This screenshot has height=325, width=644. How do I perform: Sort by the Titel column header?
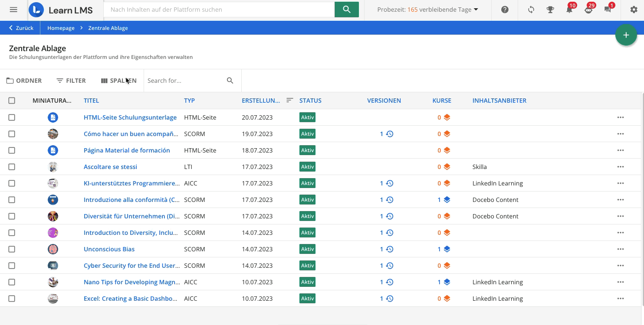tap(91, 101)
